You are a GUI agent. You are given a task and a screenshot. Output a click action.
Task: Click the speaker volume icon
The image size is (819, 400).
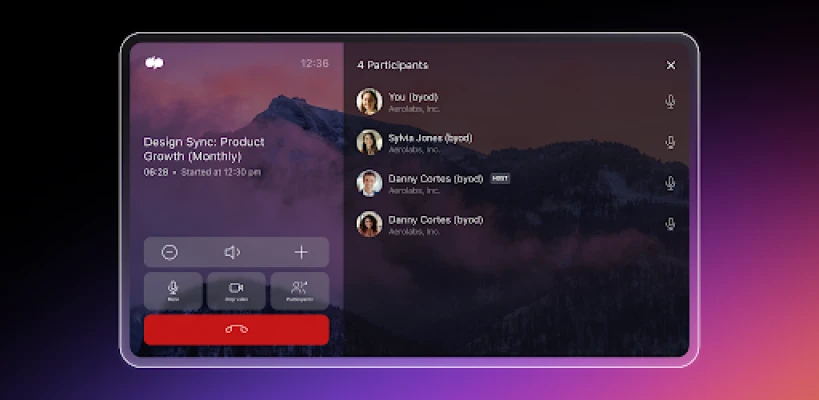pyautogui.click(x=232, y=252)
